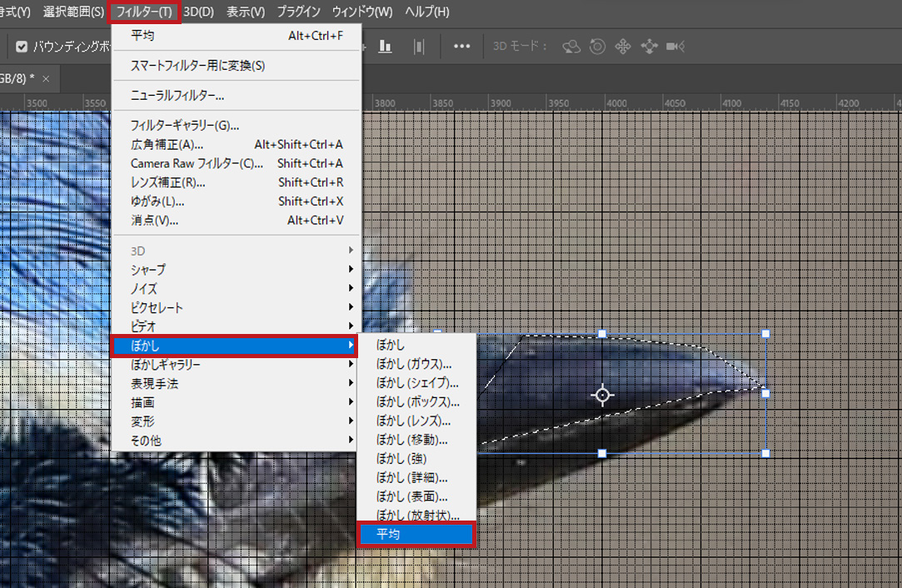
Task: Choose ぼかし (ガウス)... from the submenu
Action: [414, 364]
